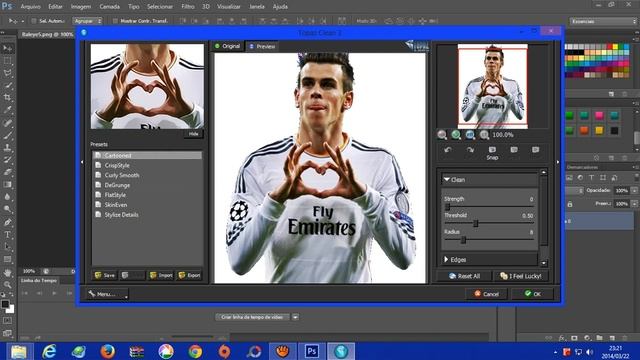Image resolution: width=640 pixels, height=360 pixels.
Task: Select the Rectangular Marquee tool
Action: [x=7, y=61]
